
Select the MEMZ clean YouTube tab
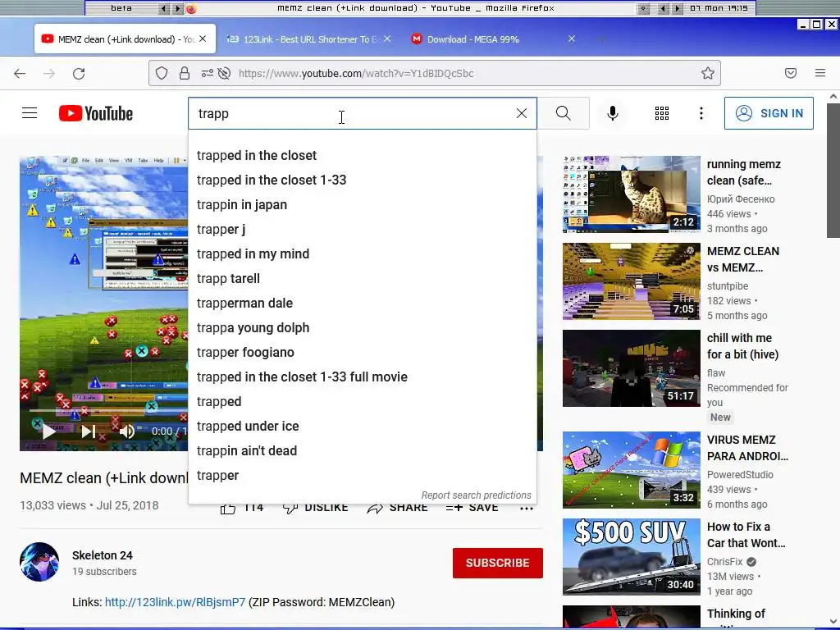pyautogui.click(x=125, y=39)
